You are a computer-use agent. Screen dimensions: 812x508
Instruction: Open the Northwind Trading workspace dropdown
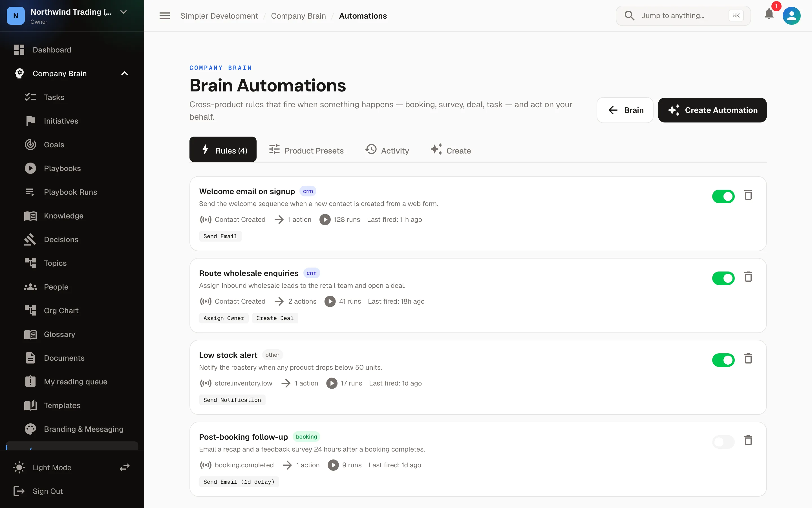point(123,12)
